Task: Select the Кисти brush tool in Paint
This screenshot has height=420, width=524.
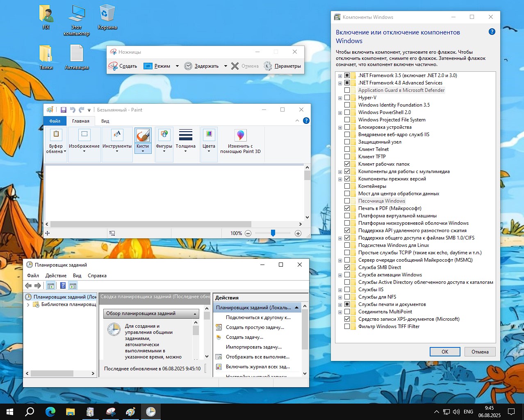Action: pos(143,141)
